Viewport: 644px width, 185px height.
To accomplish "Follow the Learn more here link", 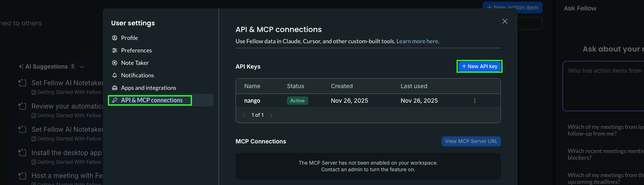I will click(418, 41).
